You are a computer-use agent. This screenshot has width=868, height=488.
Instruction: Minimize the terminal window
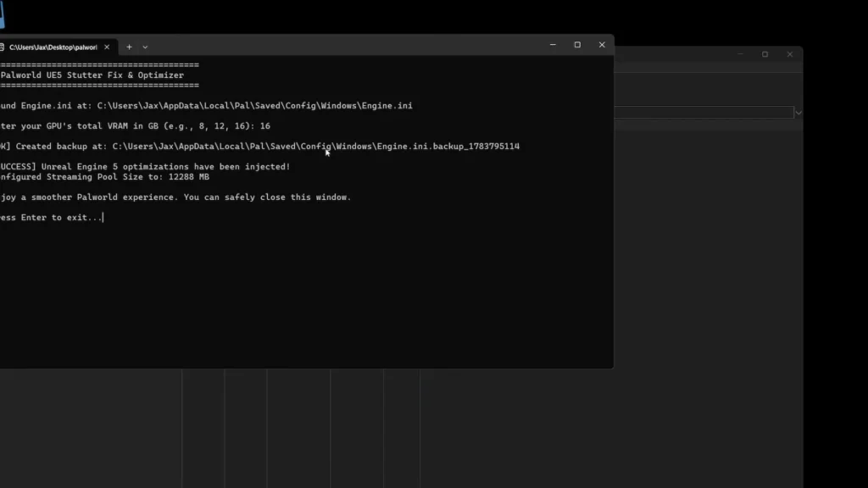553,45
